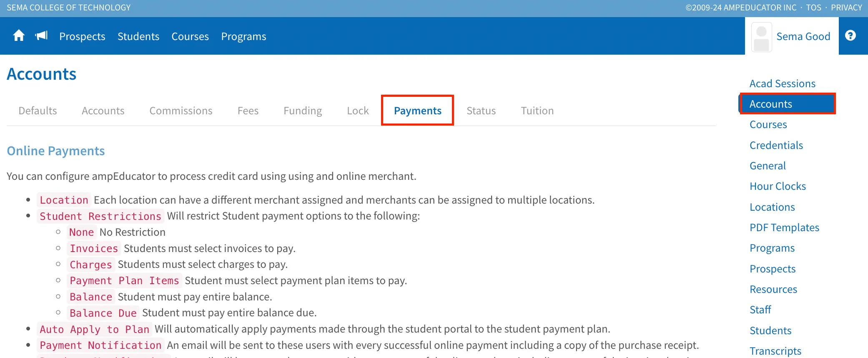Screen dimensions: 868x358
Task: Switch to the Defaults tab
Action: coord(38,111)
